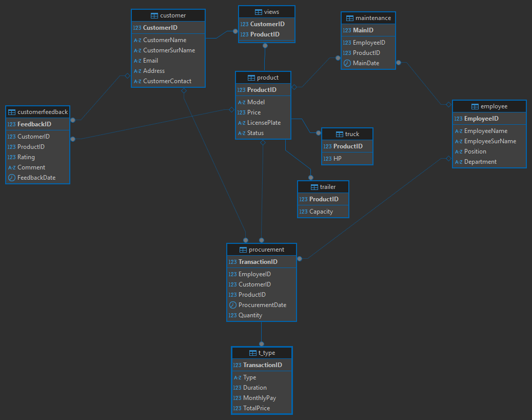Select the MonthlyPay column in t_type
Image resolution: width=532 pixels, height=420 pixels.
tap(260, 398)
